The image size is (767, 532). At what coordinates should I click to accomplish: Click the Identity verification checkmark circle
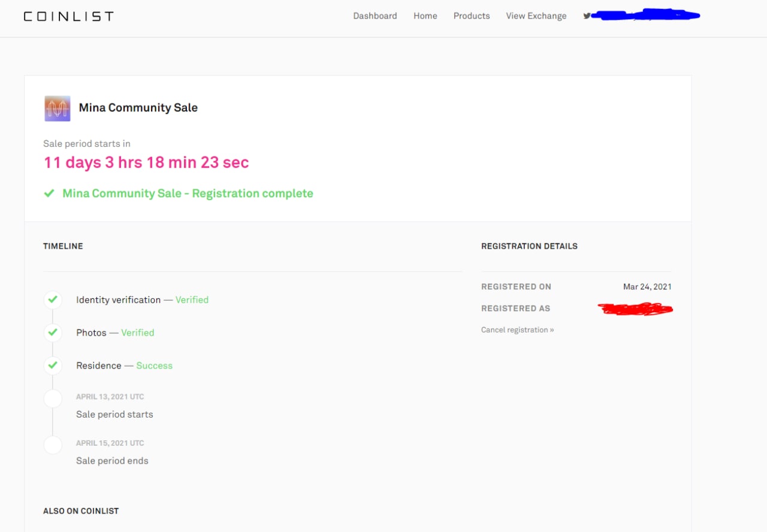click(x=53, y=299)
